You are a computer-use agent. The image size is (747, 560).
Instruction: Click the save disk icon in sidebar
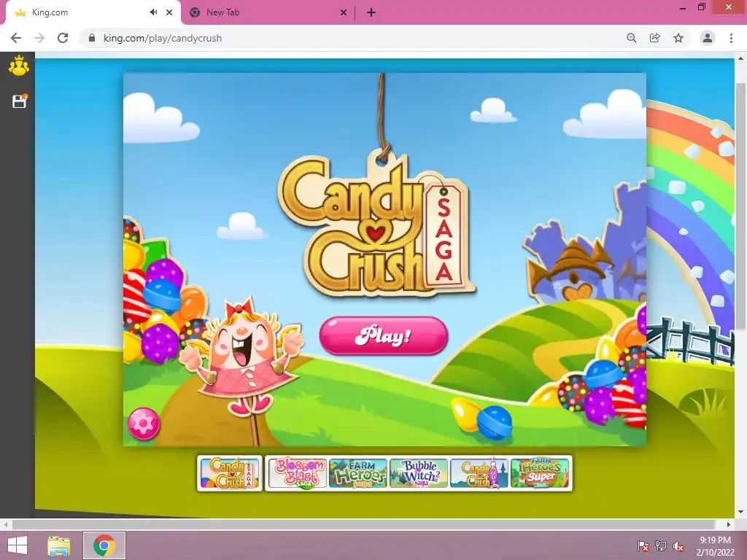20,101
